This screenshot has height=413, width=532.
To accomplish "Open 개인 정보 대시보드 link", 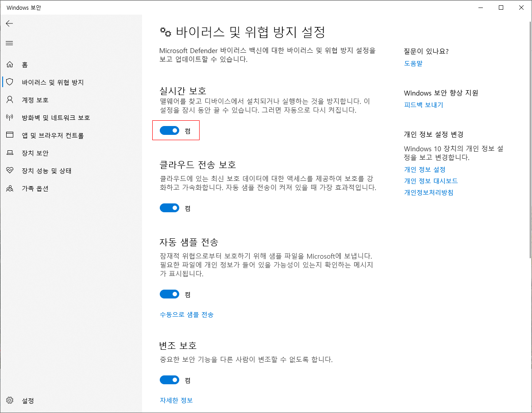I will [x=431, y=181].
